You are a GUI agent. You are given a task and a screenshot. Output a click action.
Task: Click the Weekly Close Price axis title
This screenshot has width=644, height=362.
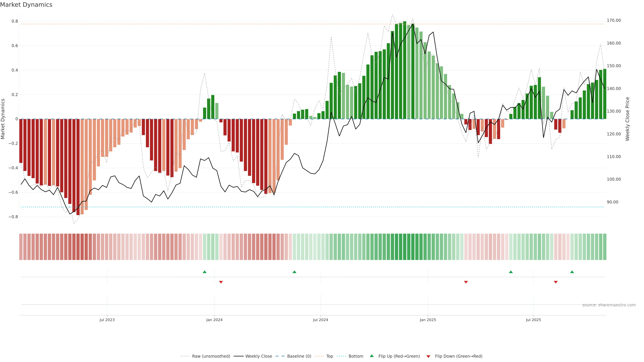(627, 119)
